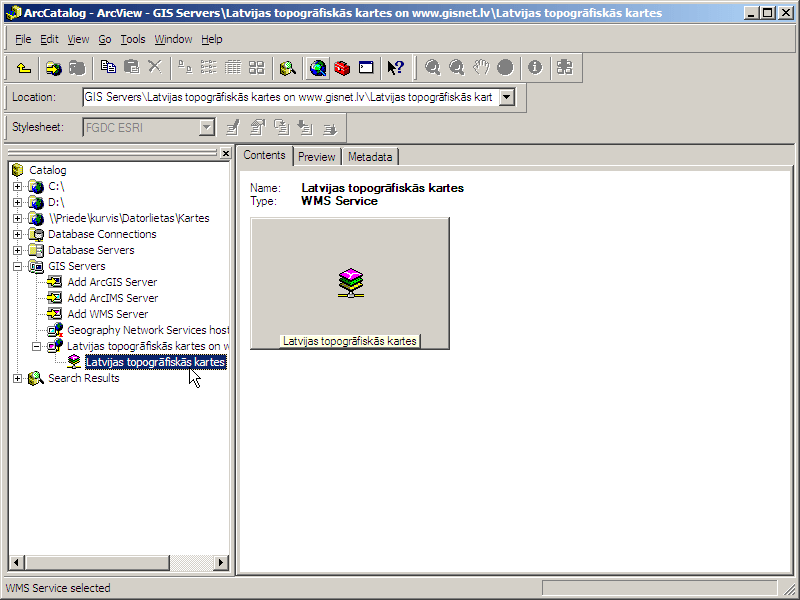
Task: Collapse the GIS Servers node
Action: coord(17,266)
